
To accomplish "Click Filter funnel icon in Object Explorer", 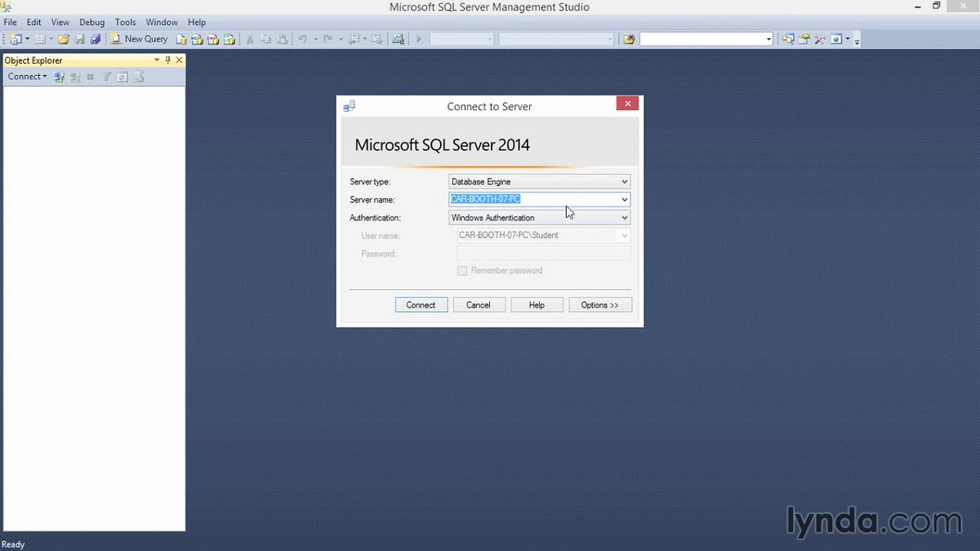I will click(x=106, y=77).
